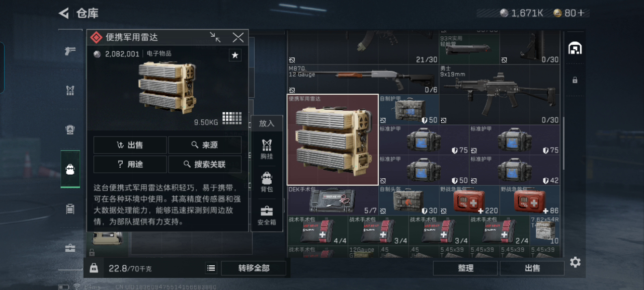Toggle favorite star on 便携军用雷达

tap(235, 55)
